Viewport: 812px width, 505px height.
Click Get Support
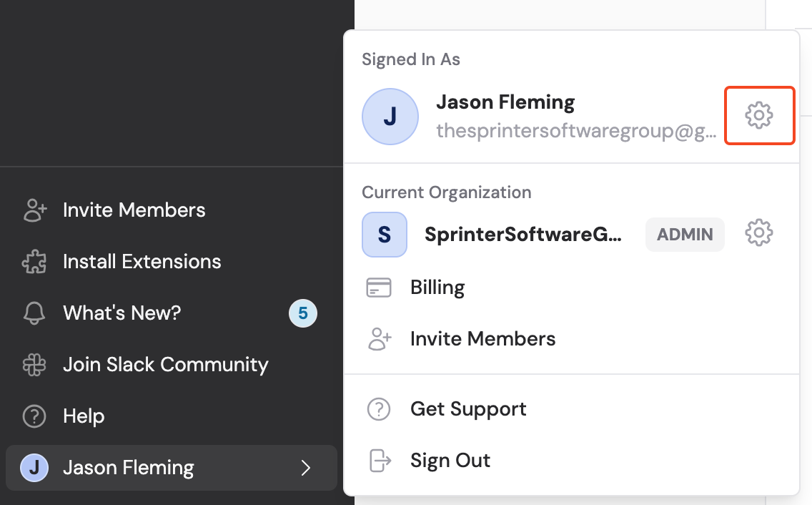(468, 408)
